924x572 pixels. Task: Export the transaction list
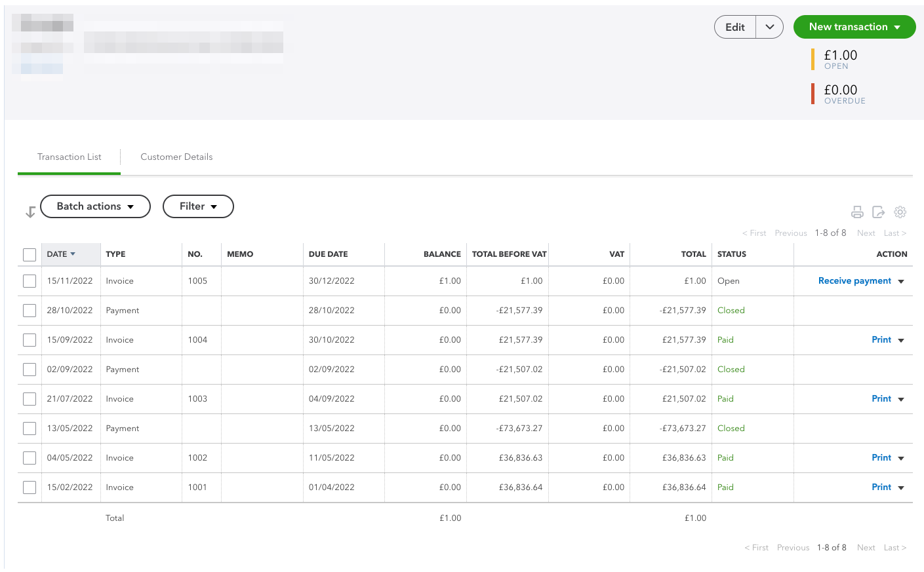pos(878,212)
